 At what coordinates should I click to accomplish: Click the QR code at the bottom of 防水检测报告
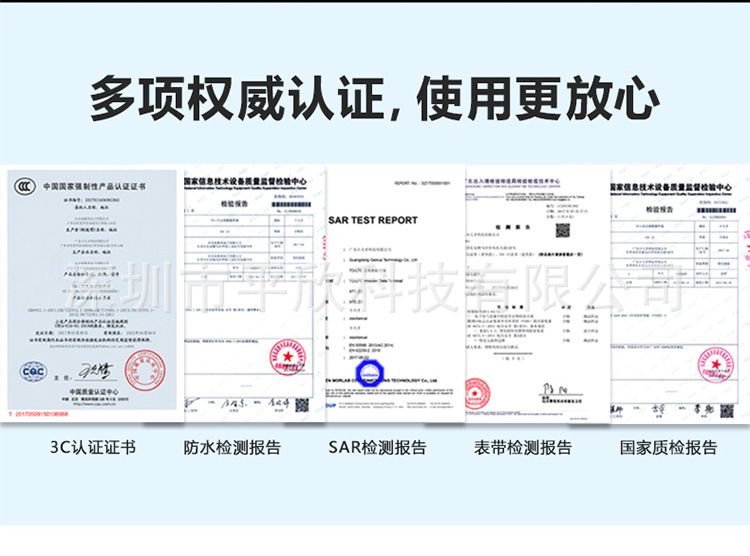pyautogui.click(x=302, y=405)
